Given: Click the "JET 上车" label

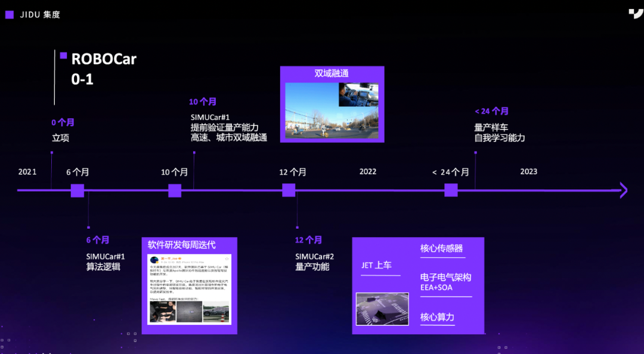Looking at the screenshot, I should [377, 265].
